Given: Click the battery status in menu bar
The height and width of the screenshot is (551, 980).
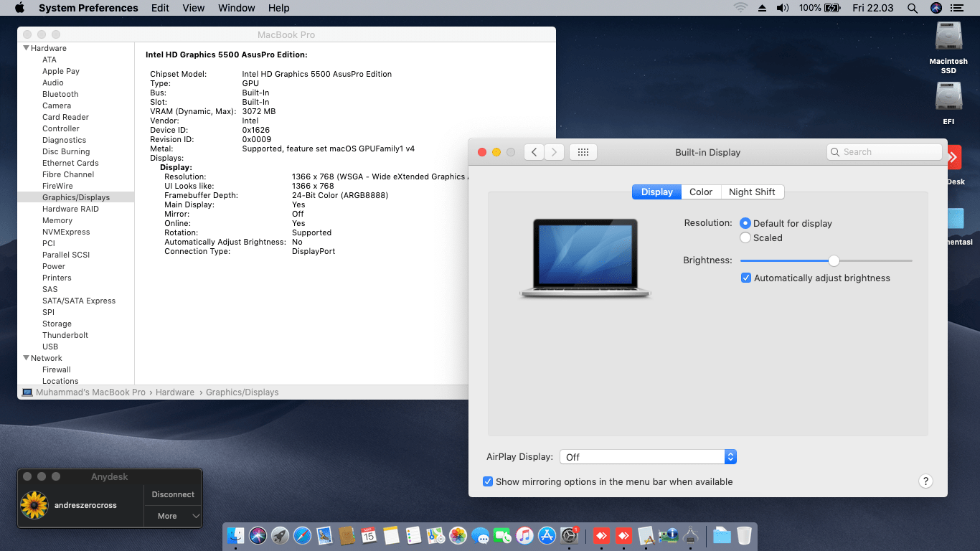Looking at the screenshot, I should pos(819,8).
